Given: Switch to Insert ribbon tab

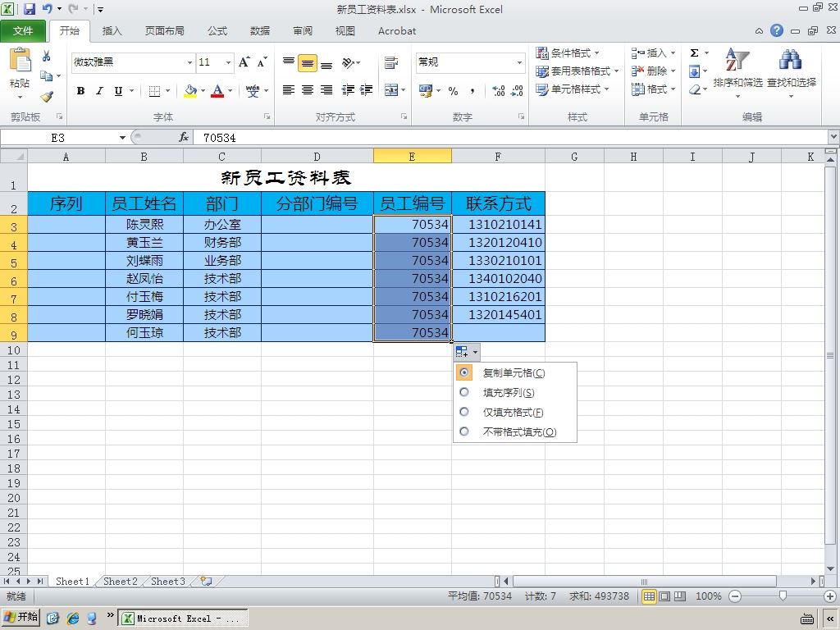Looking at the screenshot, I should tap(112, 31).
